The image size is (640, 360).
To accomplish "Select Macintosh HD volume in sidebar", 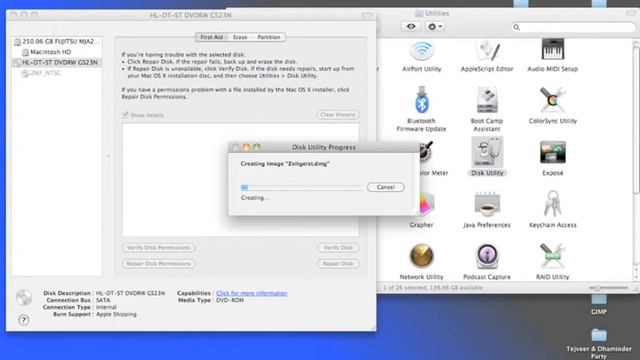I will click(x=57, y=52).
